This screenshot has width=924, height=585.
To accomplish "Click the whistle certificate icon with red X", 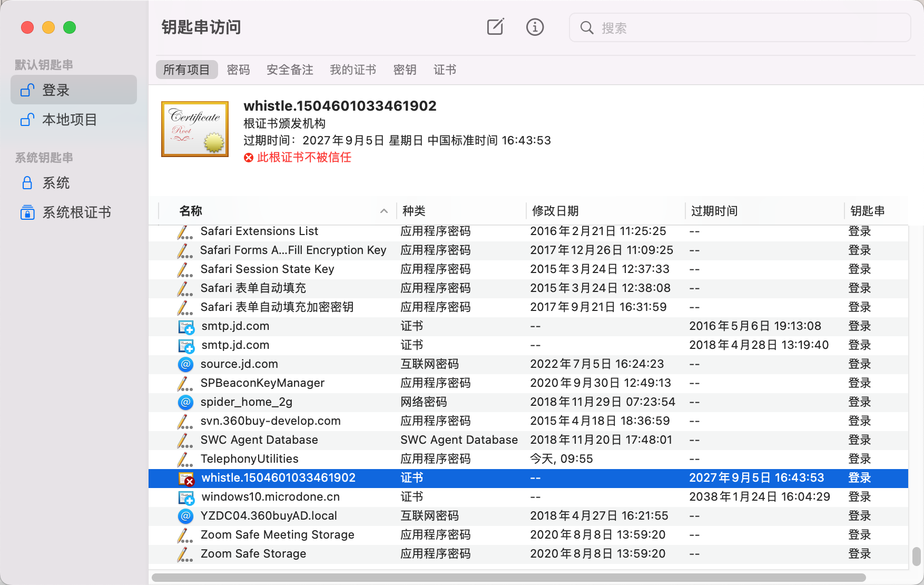I will pos(186,478).
